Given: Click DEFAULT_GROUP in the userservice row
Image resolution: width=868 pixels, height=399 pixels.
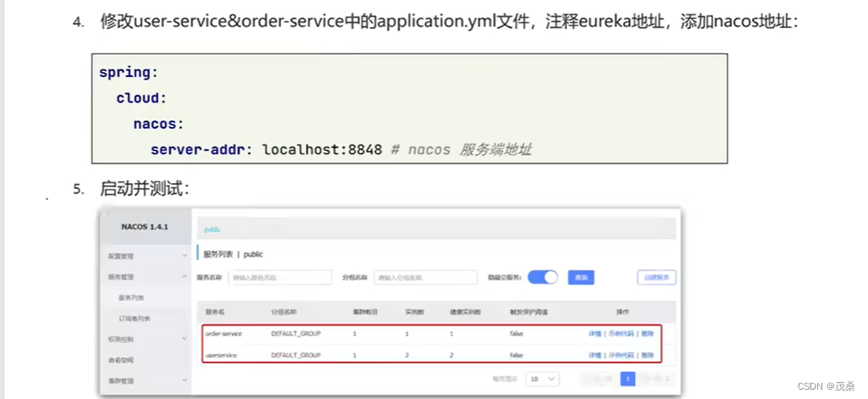Looking at the screenshot, I should click(296, 355).
